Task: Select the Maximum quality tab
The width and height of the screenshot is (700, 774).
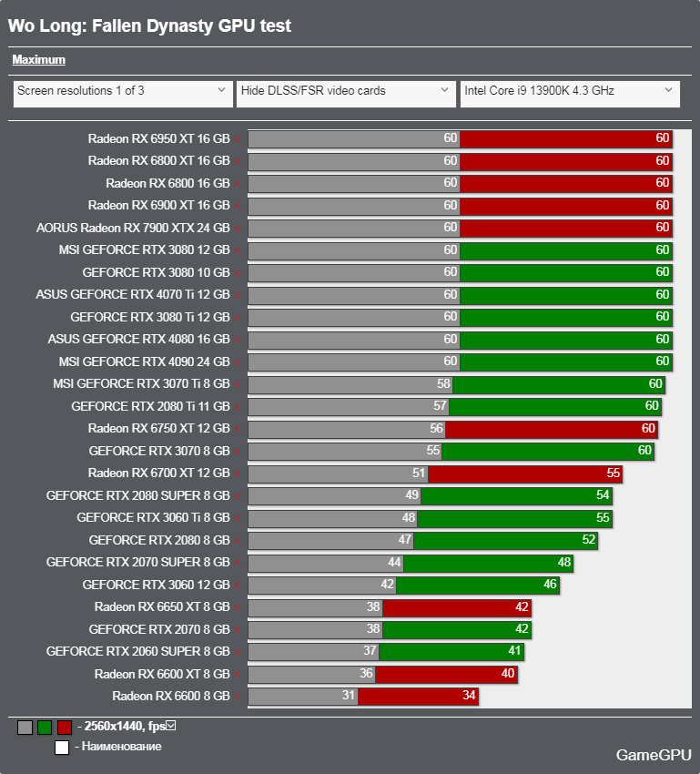Action: tap(38, 60)
